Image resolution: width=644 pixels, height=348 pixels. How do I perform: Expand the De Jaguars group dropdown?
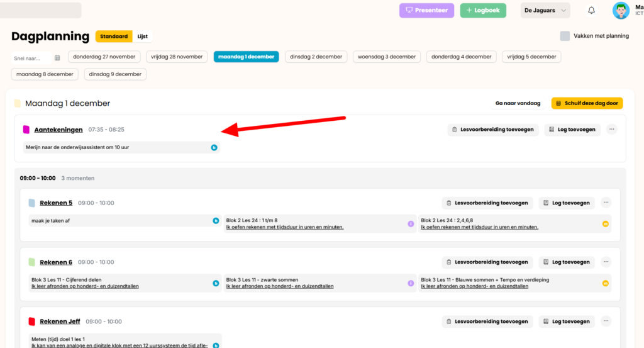pyautogui.click(x=545, y=11)
